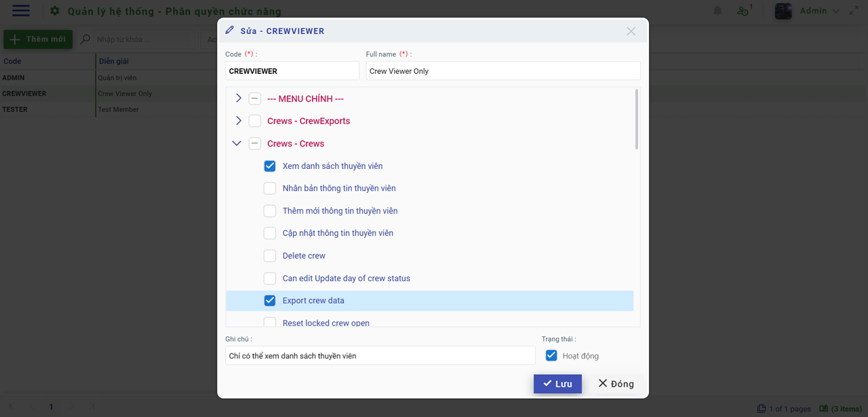Expand the Crews - CrewExports node
The image size is (868, 417).
(238, 121)
